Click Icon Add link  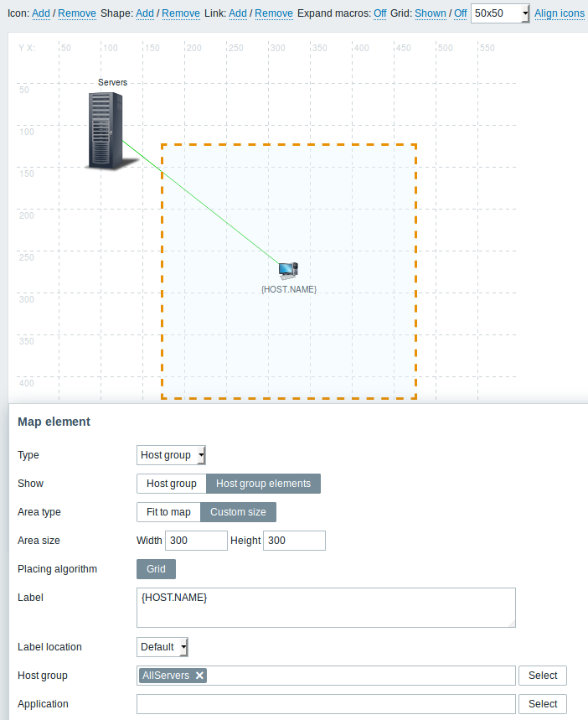(x=41, y=13)
